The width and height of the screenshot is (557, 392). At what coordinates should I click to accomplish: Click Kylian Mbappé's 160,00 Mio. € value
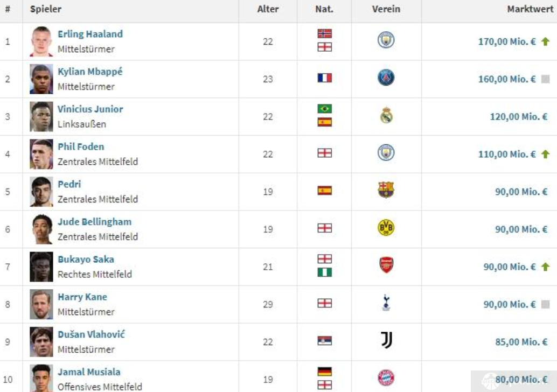pos(506,79)
